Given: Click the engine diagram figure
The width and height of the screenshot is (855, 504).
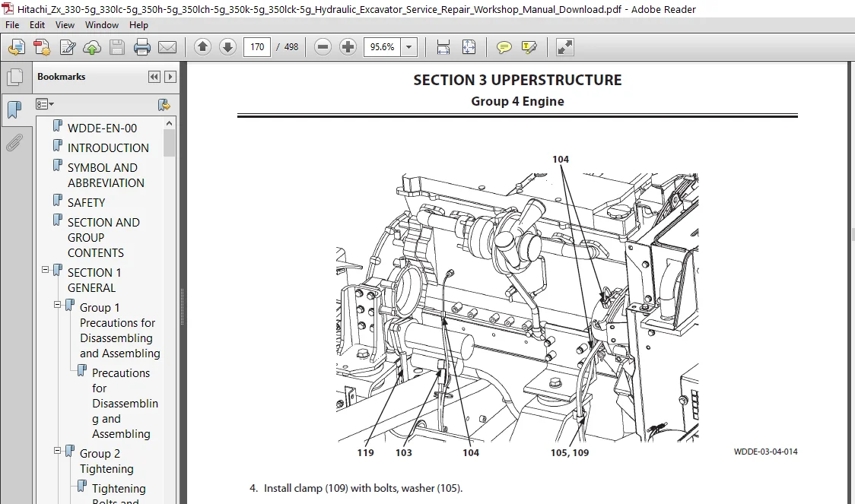Looking at the screenshot, I should click(517, 307).
